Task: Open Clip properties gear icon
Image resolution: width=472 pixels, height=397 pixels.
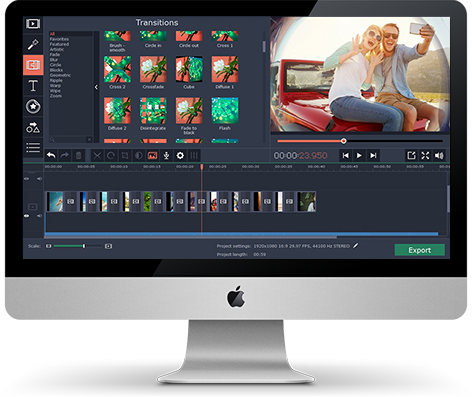Action: [x=180, y=155]
